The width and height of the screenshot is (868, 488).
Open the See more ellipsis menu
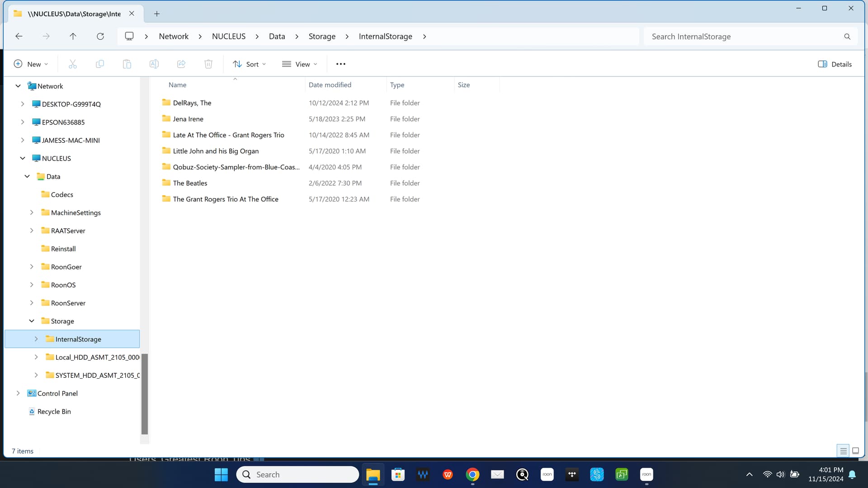[x=341, y=64]
